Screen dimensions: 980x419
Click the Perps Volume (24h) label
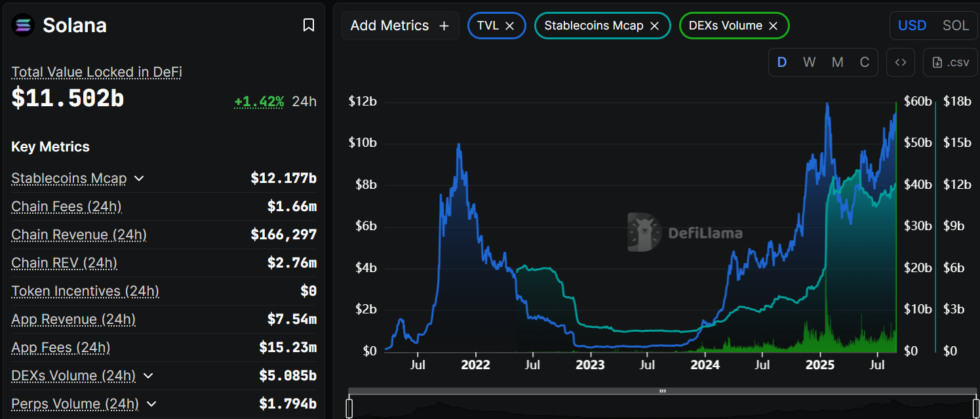75,404
